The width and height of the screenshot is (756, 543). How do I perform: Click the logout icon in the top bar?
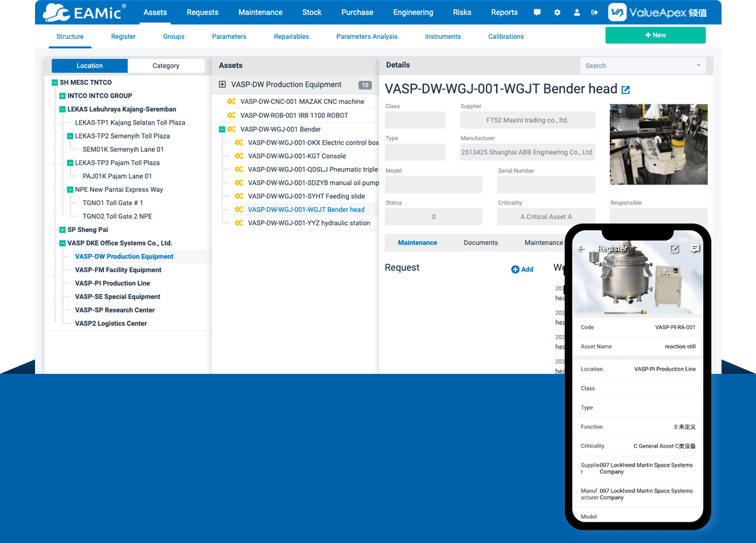[x=595, y=12]
